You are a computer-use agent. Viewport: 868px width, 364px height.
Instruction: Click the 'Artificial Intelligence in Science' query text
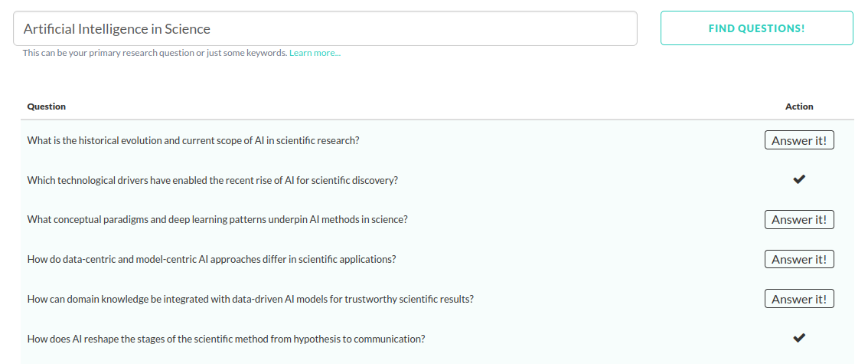(x=116, y=29)
